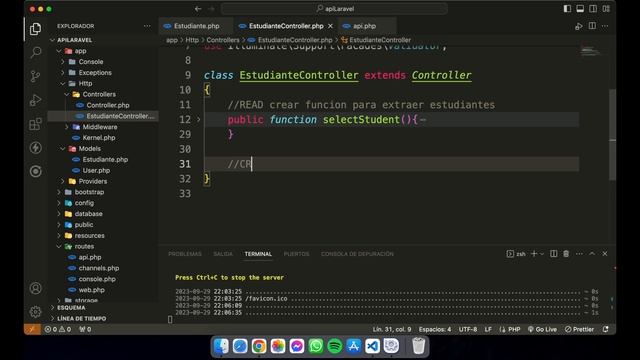Click the editor vertical scrollbar
The width and height of the screenshot is (640, 360).
(x=612, y=135)
